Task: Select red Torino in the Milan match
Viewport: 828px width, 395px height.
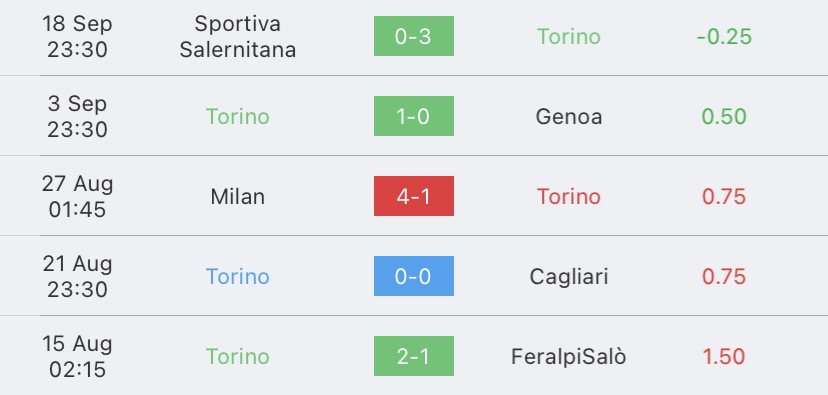Action: [569, 196]
